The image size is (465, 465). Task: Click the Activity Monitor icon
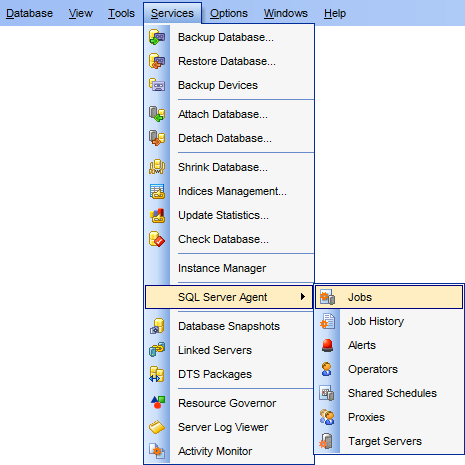[157, 451]
